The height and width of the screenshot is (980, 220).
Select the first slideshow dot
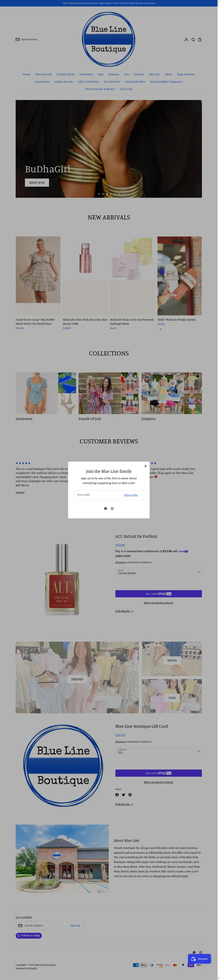pyautogui.click(x=99, y=194)
